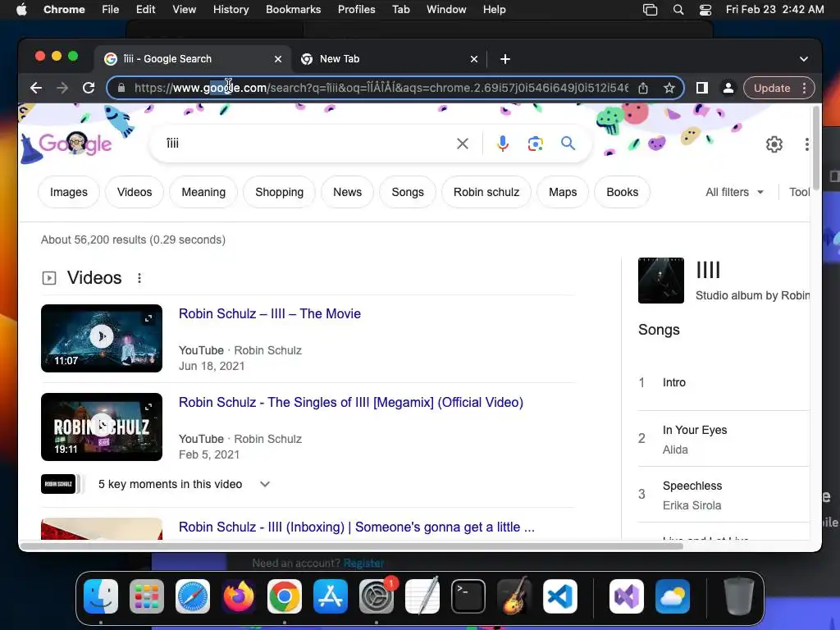
Task: Submit search with the magnifying glass
Action: (568, 143)
